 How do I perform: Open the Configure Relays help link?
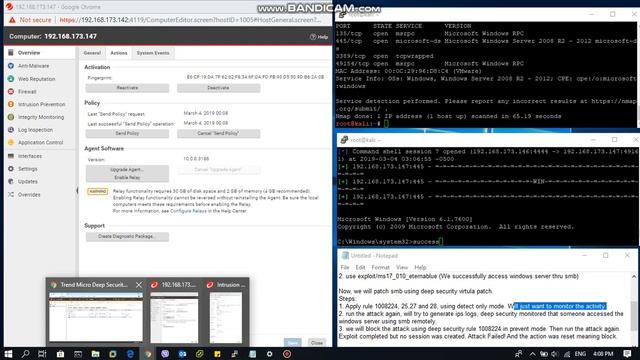(188, 211)
